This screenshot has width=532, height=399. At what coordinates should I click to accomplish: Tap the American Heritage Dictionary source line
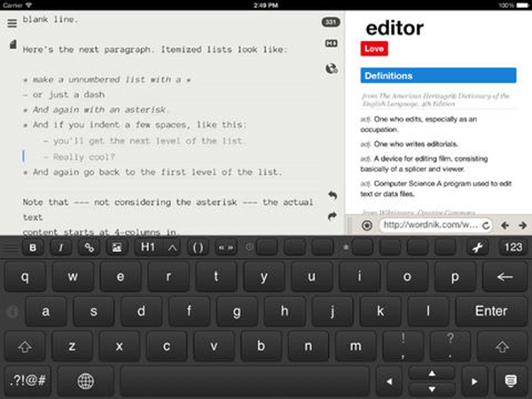(x=436, y=99)
